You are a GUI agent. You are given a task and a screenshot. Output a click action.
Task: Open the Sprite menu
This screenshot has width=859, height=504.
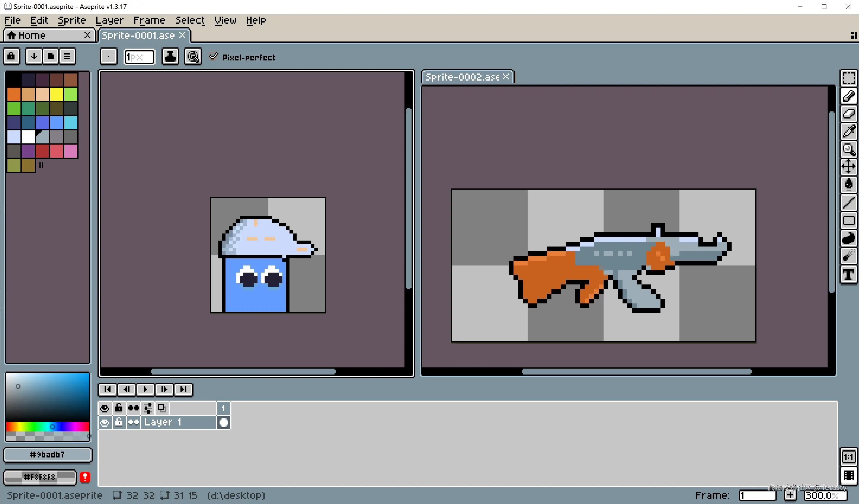pos(72,20)
